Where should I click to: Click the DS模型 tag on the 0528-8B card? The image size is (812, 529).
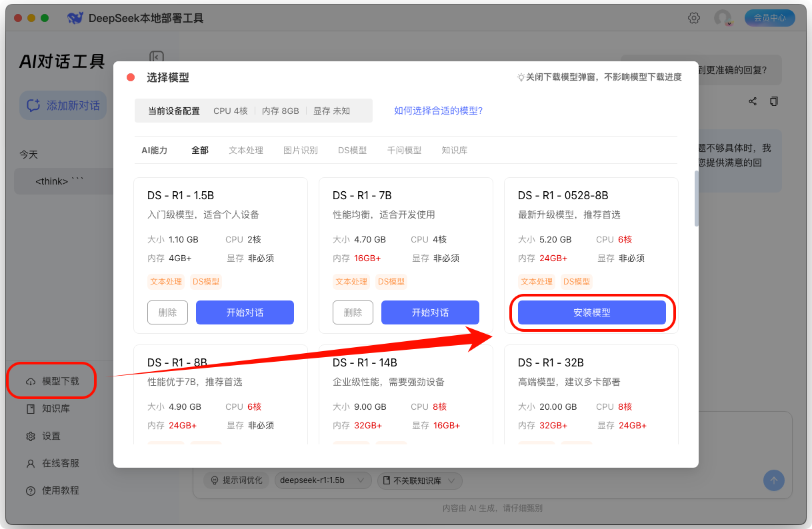coord(577,282)
